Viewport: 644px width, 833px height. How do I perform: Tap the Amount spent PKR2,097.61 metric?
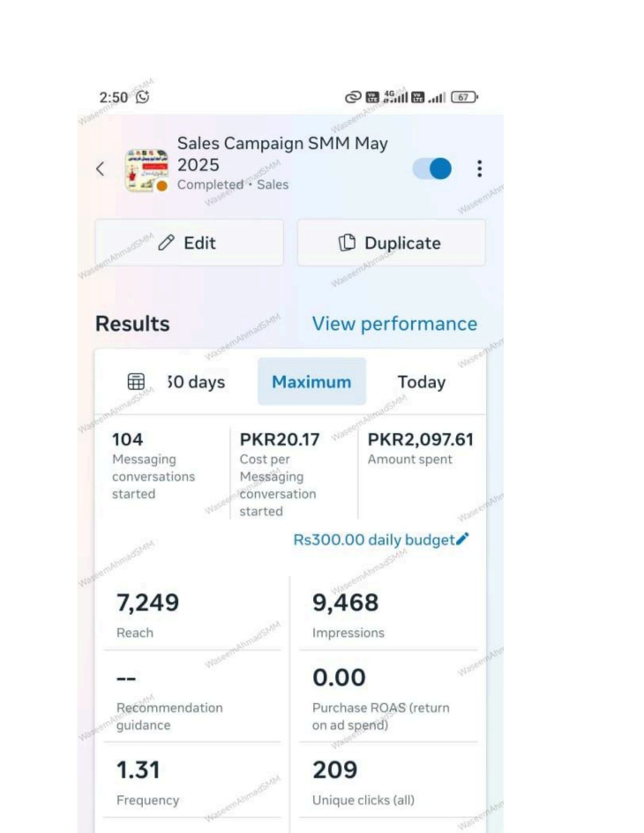tap(421, 449)
